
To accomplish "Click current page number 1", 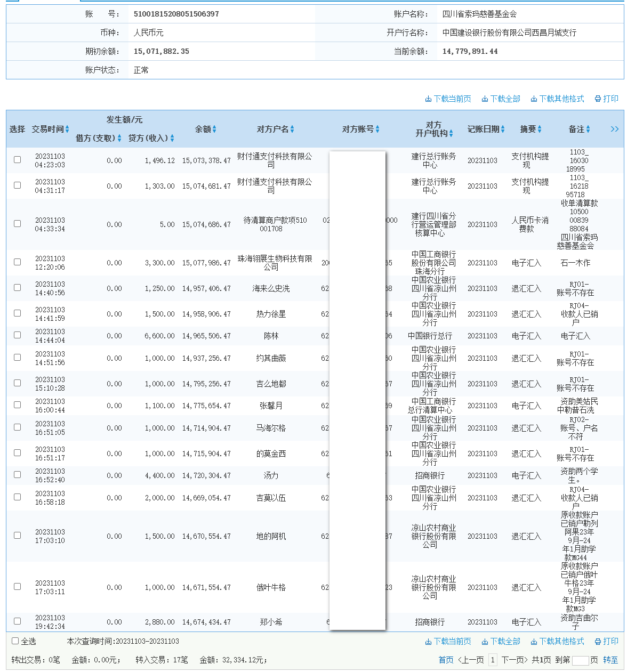I will [x=493, y=660].
